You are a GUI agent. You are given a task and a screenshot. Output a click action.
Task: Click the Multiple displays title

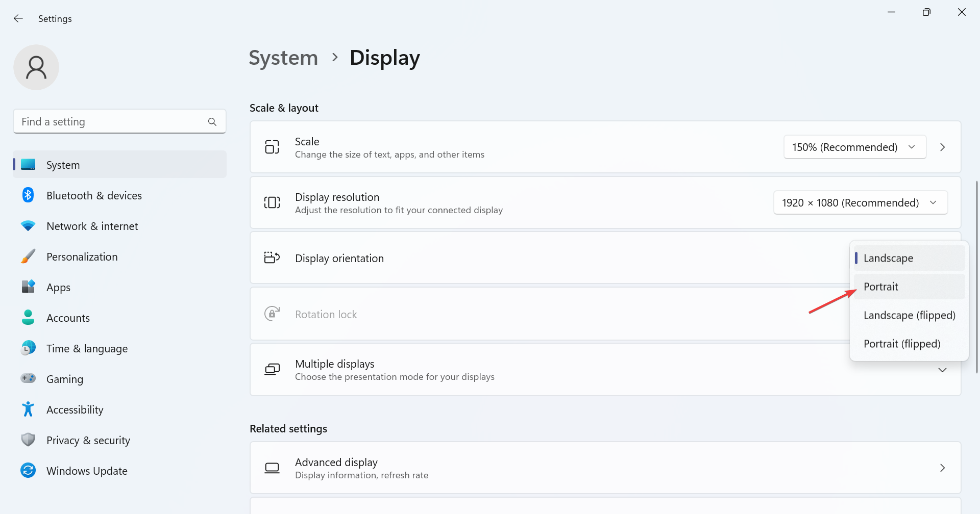335,364
